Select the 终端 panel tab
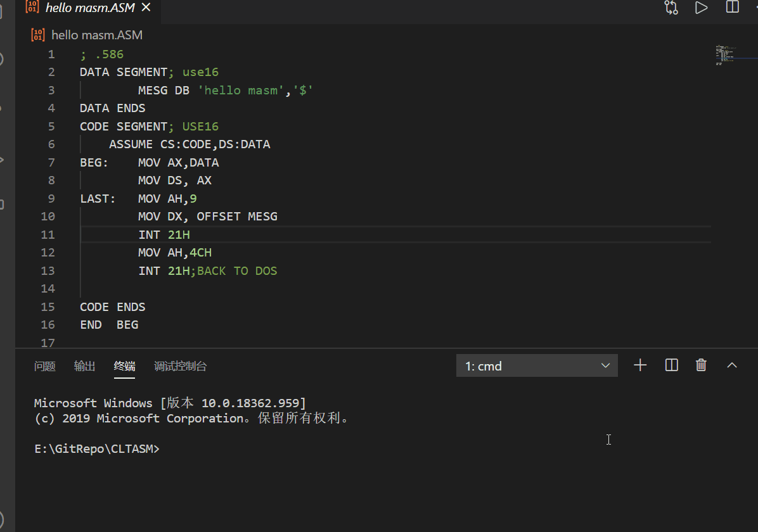The height and width of the screenshot is (532, 758). point(124,366)
